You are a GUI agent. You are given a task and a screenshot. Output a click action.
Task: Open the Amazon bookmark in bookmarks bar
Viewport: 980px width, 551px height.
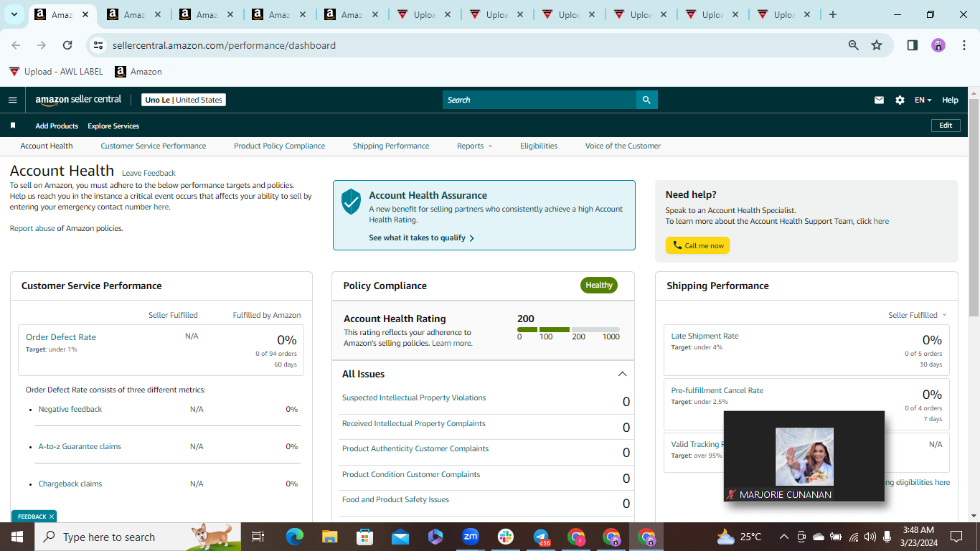(x=138, y=72)
